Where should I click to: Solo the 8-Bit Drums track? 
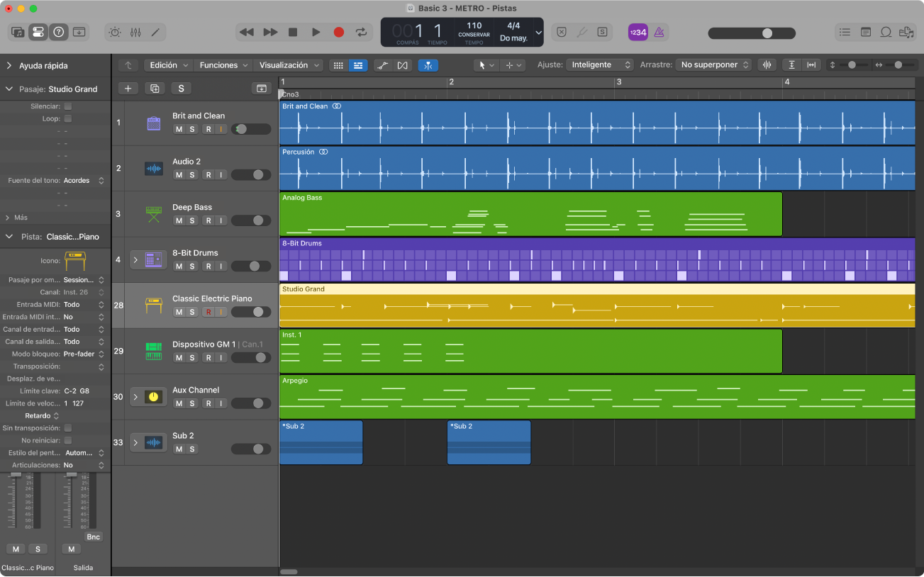(191, 266)
